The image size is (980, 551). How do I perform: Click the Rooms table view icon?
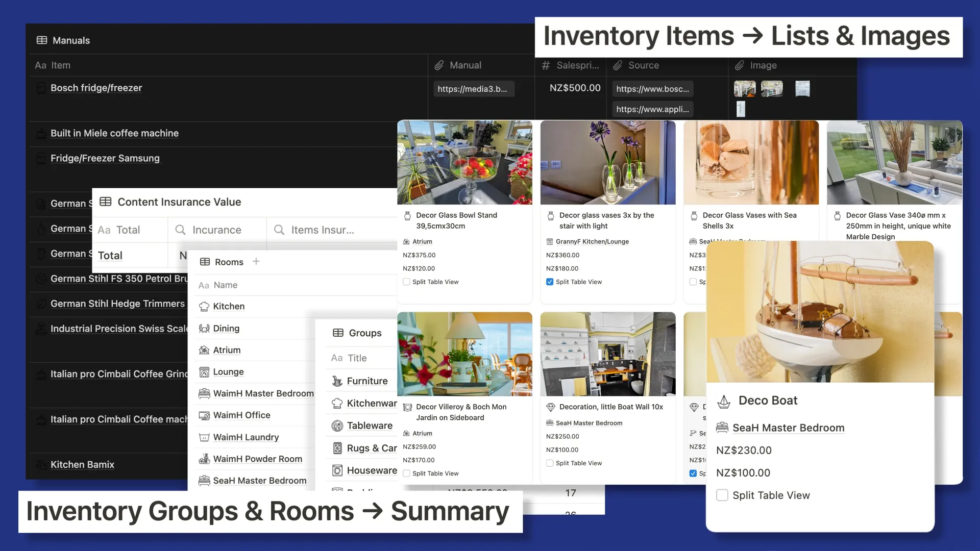coord(205,262)
